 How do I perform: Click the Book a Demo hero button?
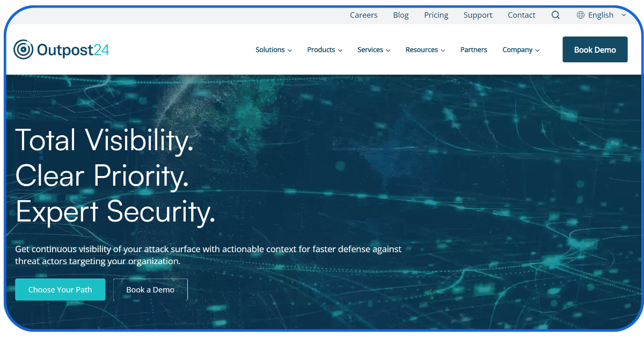[x=150, y=289]
